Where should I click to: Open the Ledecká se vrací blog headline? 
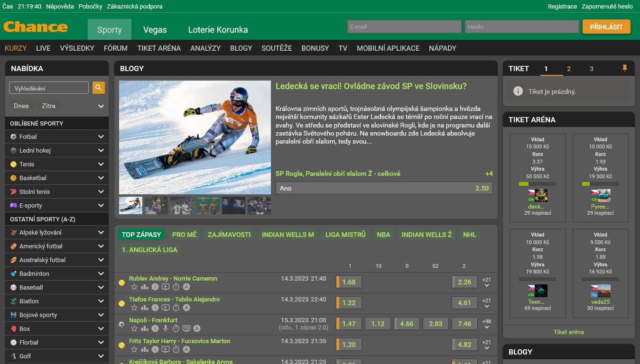[x=371, y=86]
